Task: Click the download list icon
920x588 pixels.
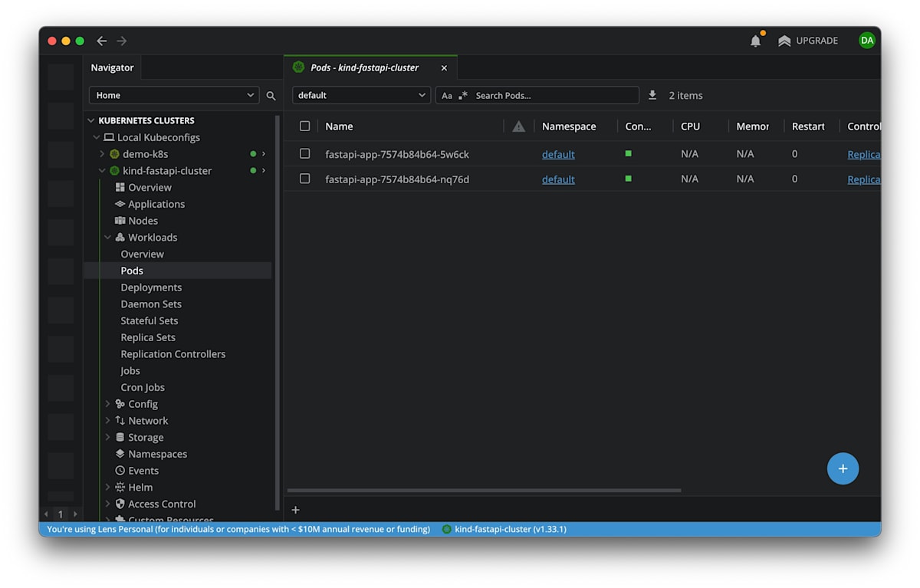Action: tap(652, 95)
